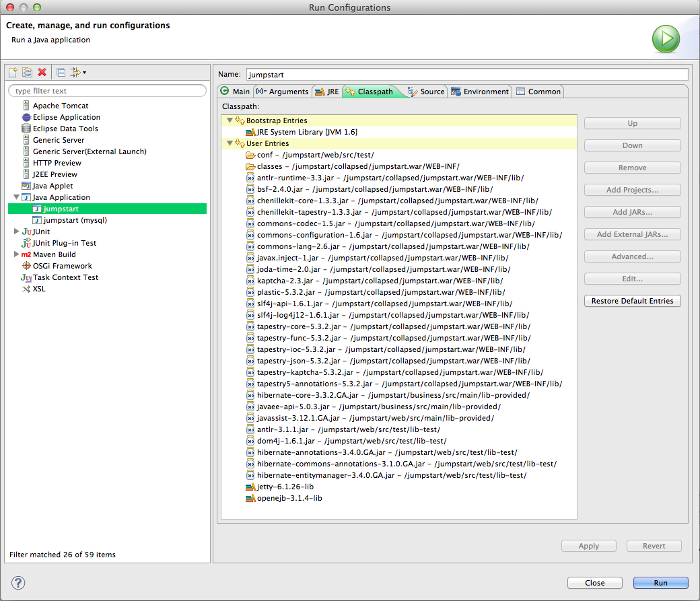Switch to the JRE tab
This screenshot has height=601, width=700.
[x=327, y=92]
